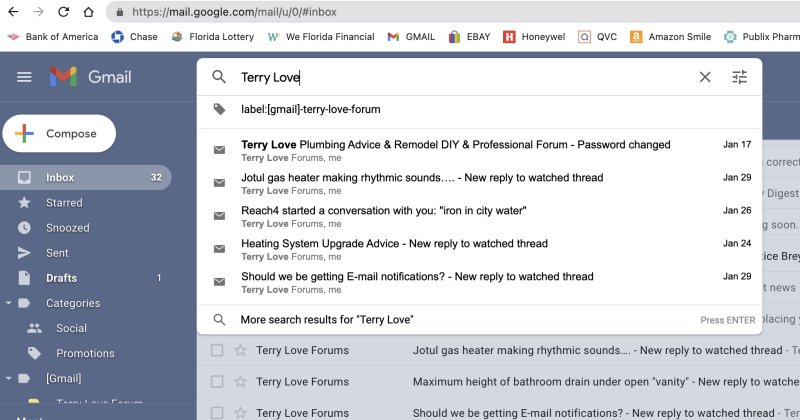This screenshot has height=420, width=800.
Task: Open the Sent folder
Action: pyautogui.click(x=86, y=253)
